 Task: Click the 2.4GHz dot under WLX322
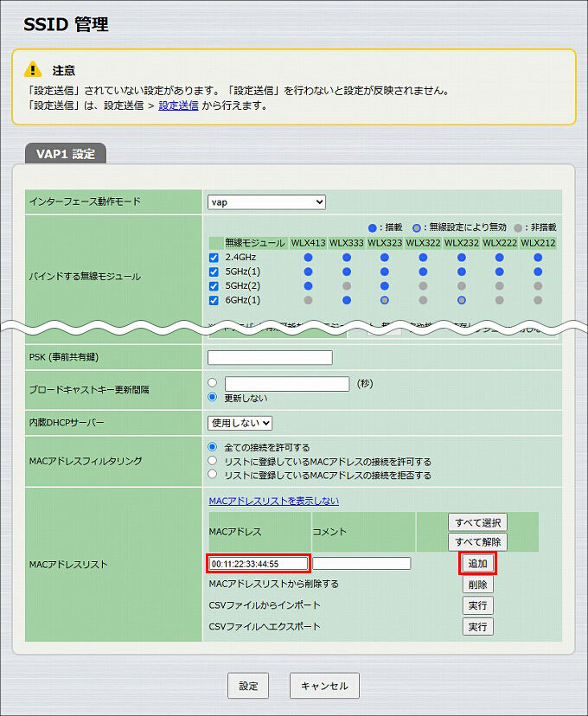click(x=423, y=258)
